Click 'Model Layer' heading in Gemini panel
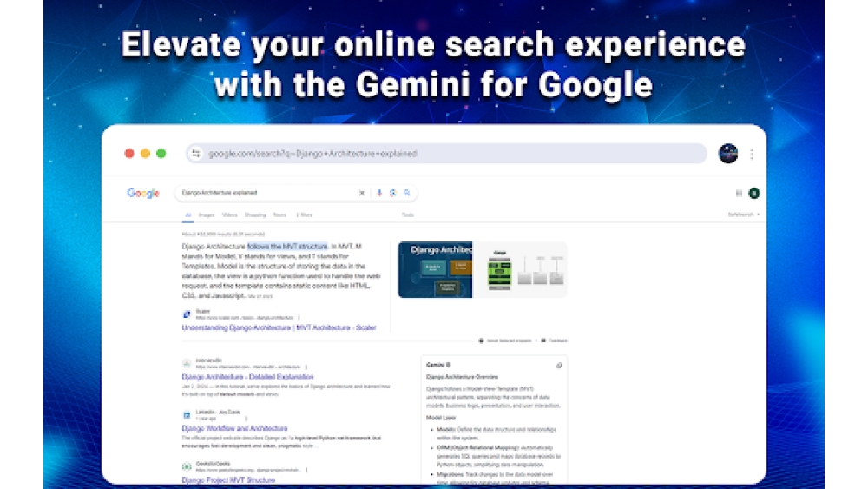 (x=441, y=418)
